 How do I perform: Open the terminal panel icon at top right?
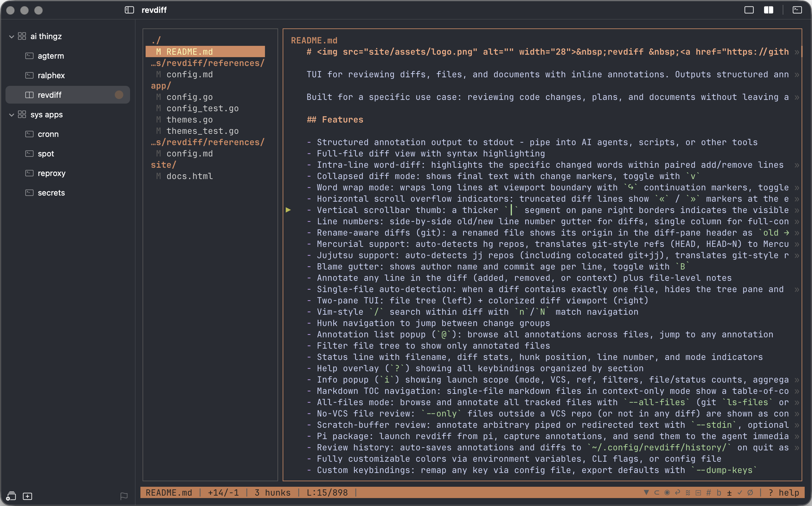pos(797,10)
